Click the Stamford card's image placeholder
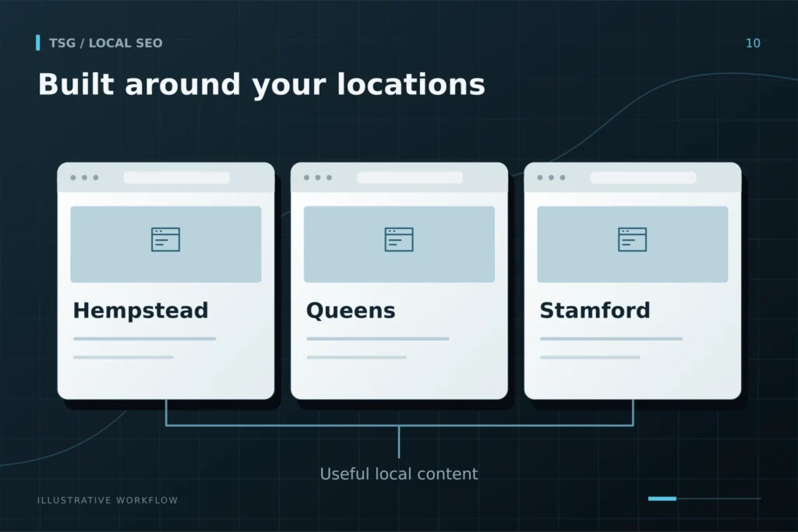Viewport: 798px width, 532px height. tap(633, 244)
